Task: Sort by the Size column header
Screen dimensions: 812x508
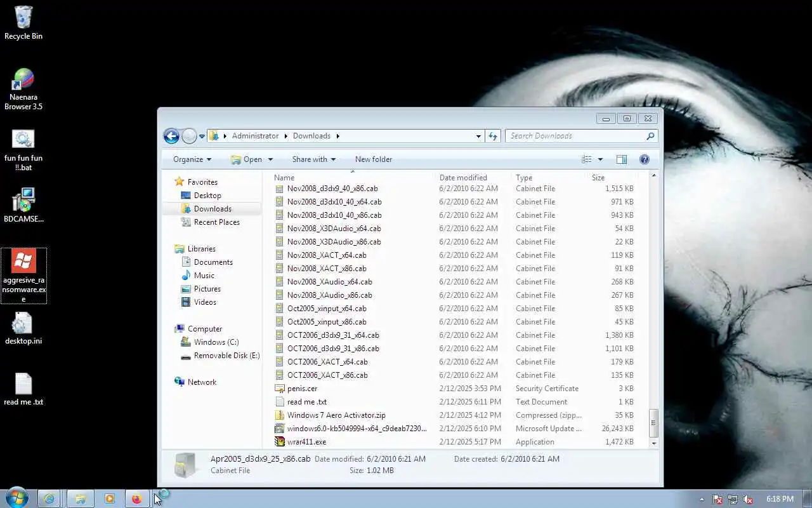Action: pos(612,178)
